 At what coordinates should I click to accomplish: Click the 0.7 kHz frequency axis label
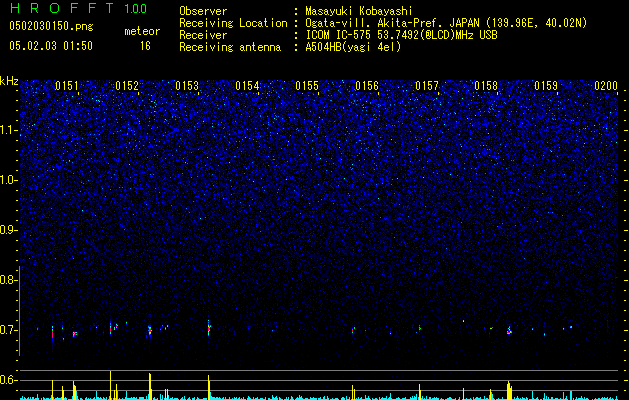point(8,330)
